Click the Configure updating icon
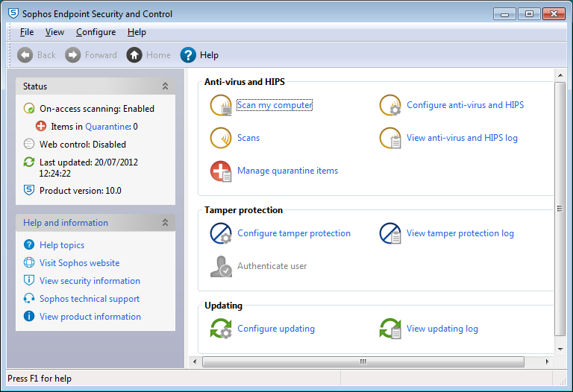573x392 pixels. [x=221, y=329]
